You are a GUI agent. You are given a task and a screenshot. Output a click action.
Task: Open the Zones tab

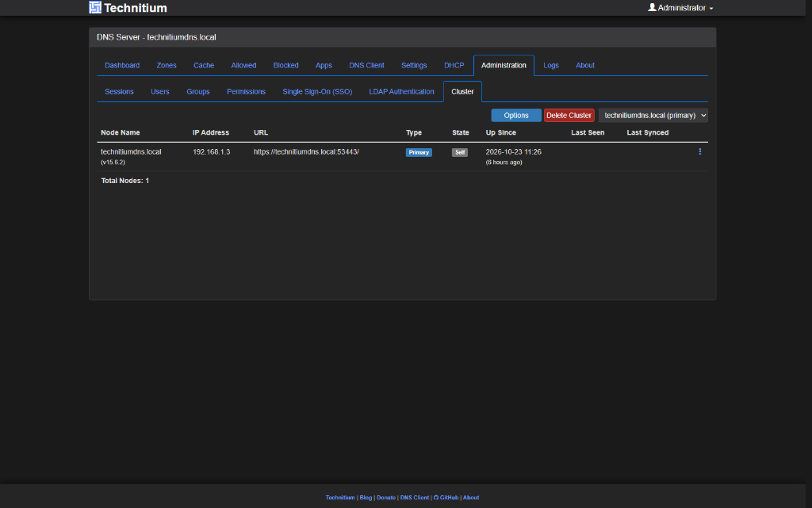pos(167,65)
